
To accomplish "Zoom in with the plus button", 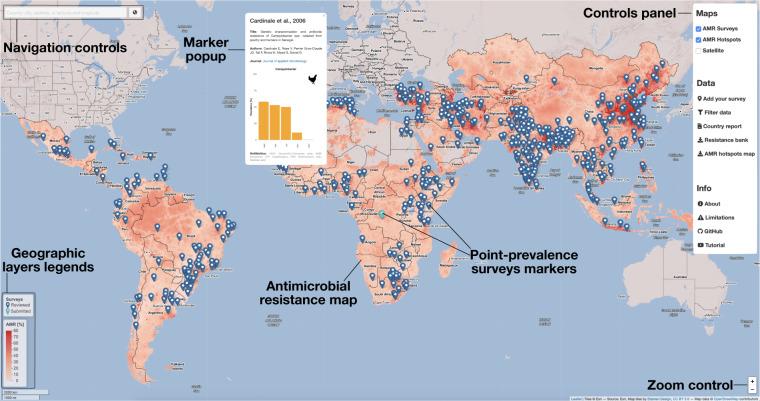I will (x=751, y=381).
